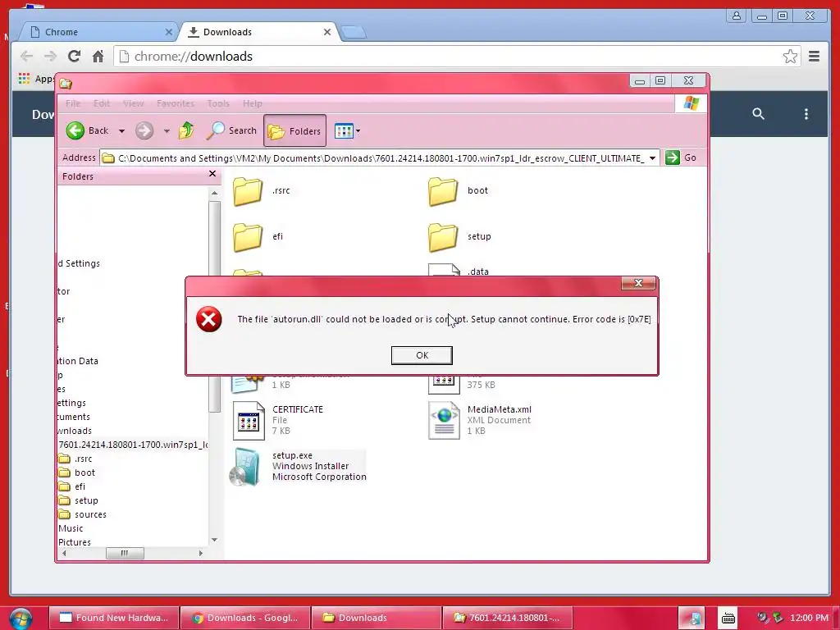Select efi in the folder tree
The image size is (840, 630).
tap(80, 486)
